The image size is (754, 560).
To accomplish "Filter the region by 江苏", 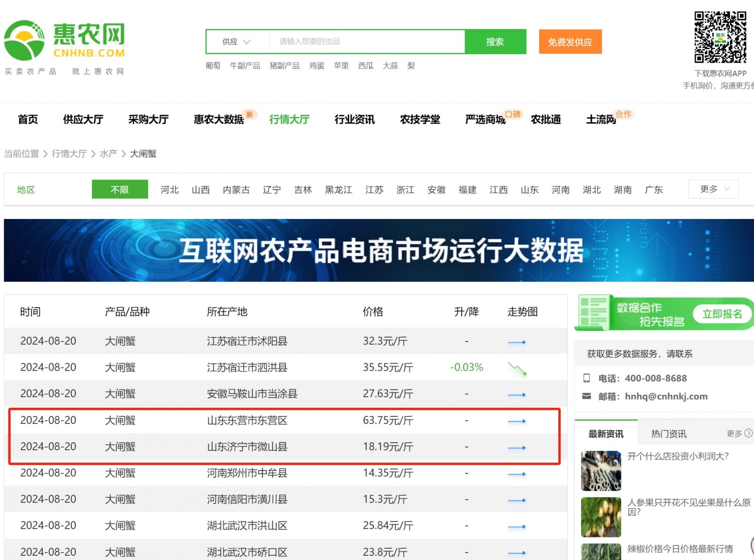I will pos(374,189).
